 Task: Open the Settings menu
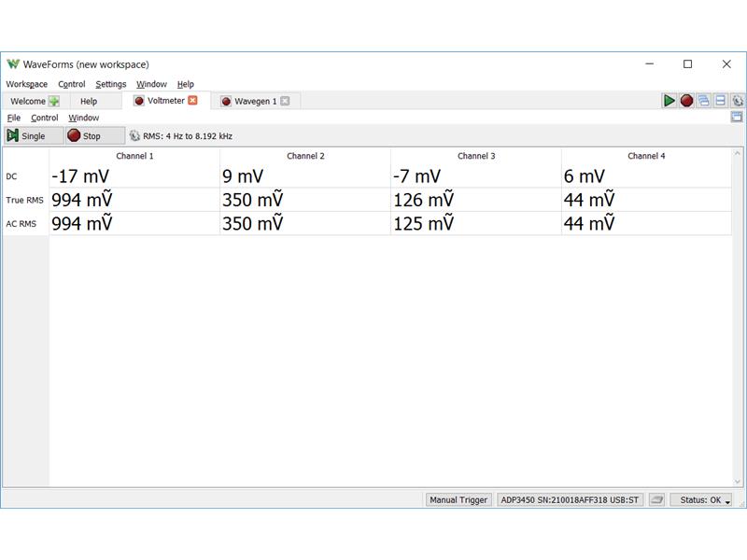pos(110,84)
